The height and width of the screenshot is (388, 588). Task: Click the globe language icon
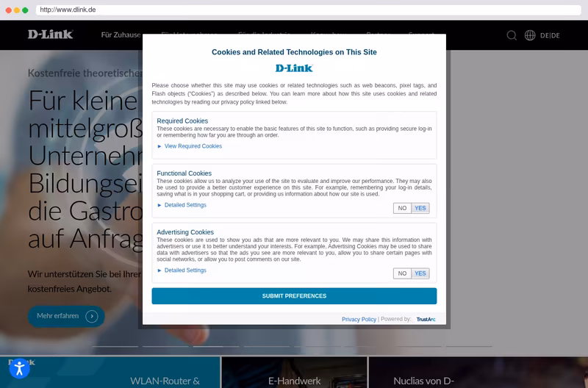[x=530, y=35]
